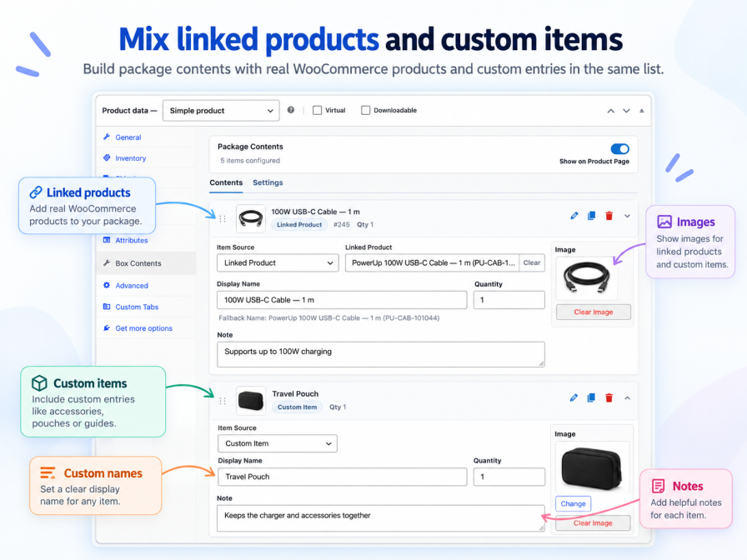This screenshot has width=747, height=560.
Task: Open the Product data type dropdown
Action: 221,111
